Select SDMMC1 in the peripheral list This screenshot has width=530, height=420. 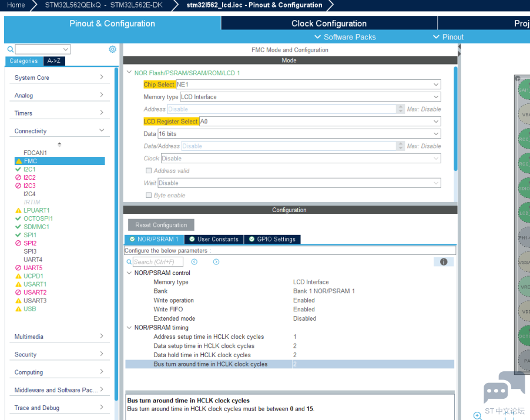[36, 227]
